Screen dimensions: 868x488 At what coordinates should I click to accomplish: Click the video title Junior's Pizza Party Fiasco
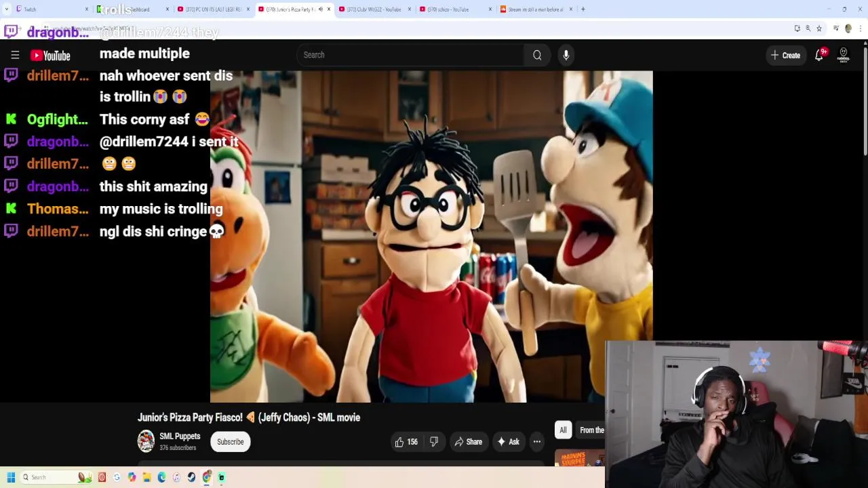[x=249, y=418]
